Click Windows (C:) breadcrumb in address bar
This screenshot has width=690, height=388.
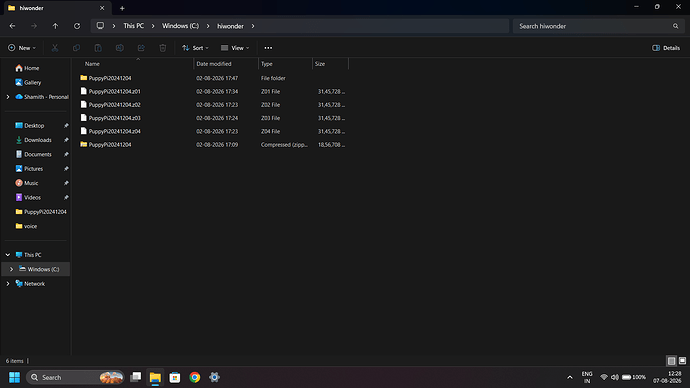point(180,26)
